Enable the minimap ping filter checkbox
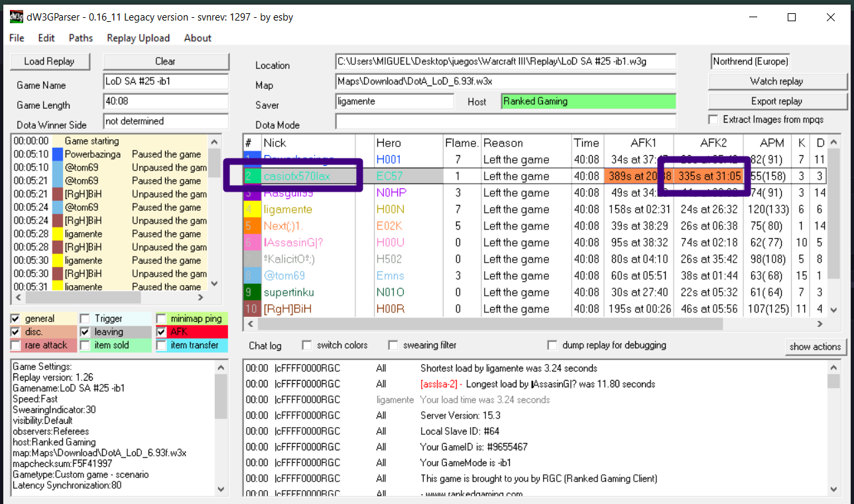The height and width of the screenshot is (504, 854). click(x=161, y=318)
